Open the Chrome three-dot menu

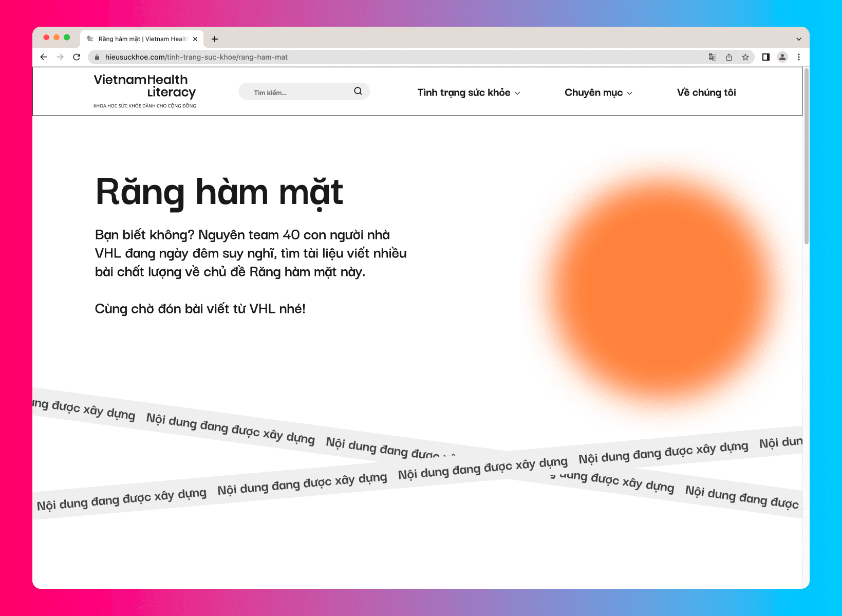[x=799, y=57]
